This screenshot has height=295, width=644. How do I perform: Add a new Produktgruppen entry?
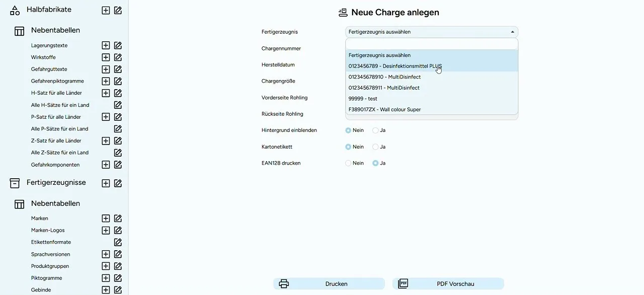click(x=106, y=266)
